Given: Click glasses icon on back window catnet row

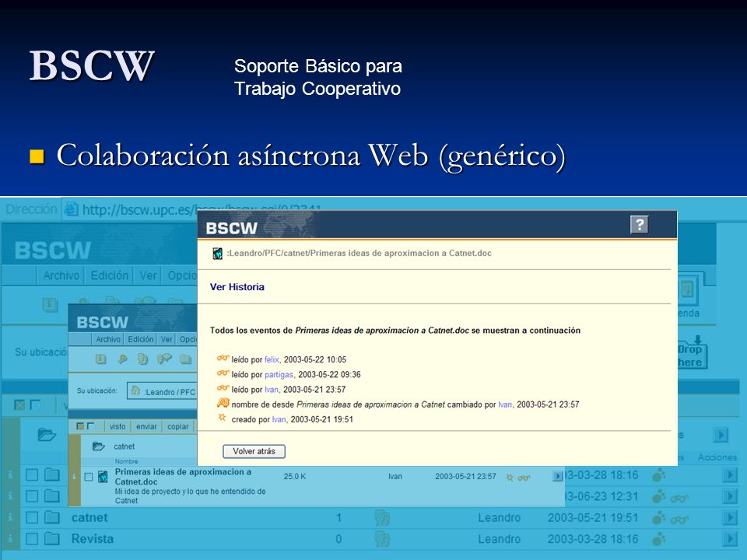Looking at the screenshot, I should (679, 520).
